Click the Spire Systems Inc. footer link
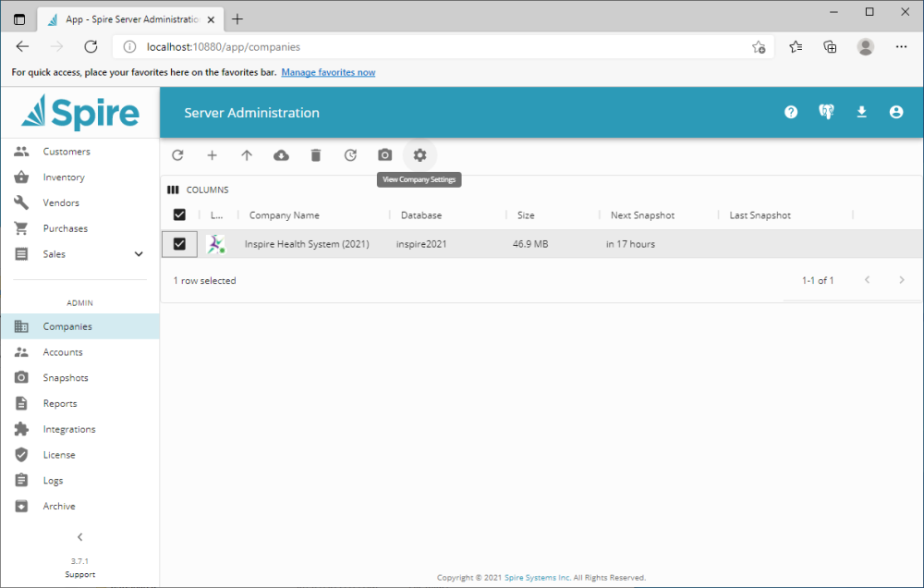The image size is (924, 588). pos(538,578)
